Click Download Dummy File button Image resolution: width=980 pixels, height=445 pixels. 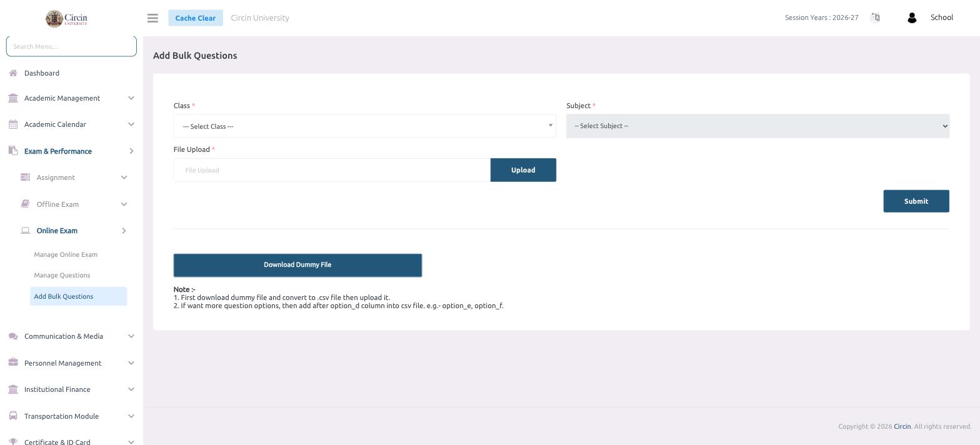tap(297, 265)
